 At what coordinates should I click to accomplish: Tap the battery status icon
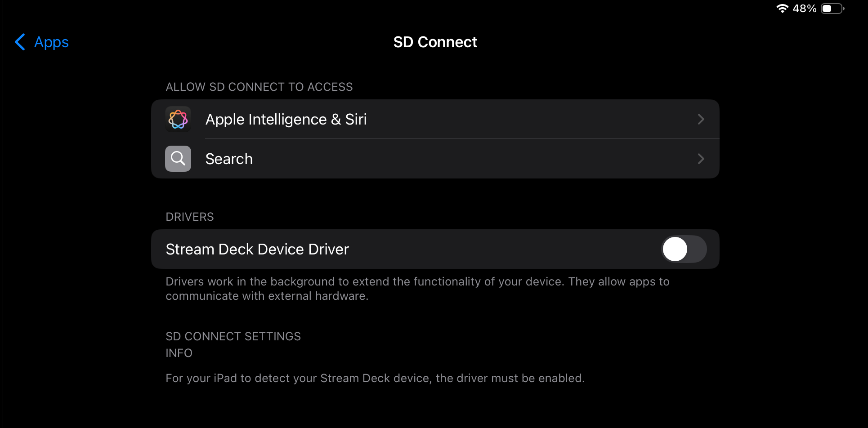click(832, 9)
